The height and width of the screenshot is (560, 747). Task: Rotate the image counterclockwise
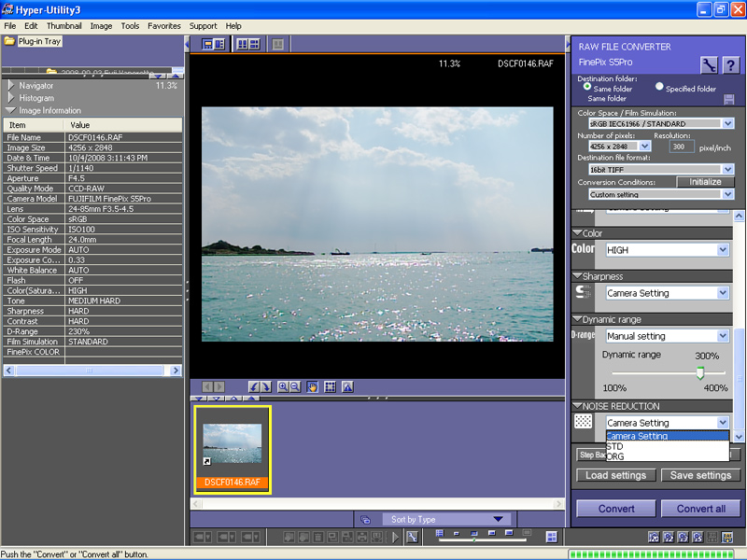254,386
